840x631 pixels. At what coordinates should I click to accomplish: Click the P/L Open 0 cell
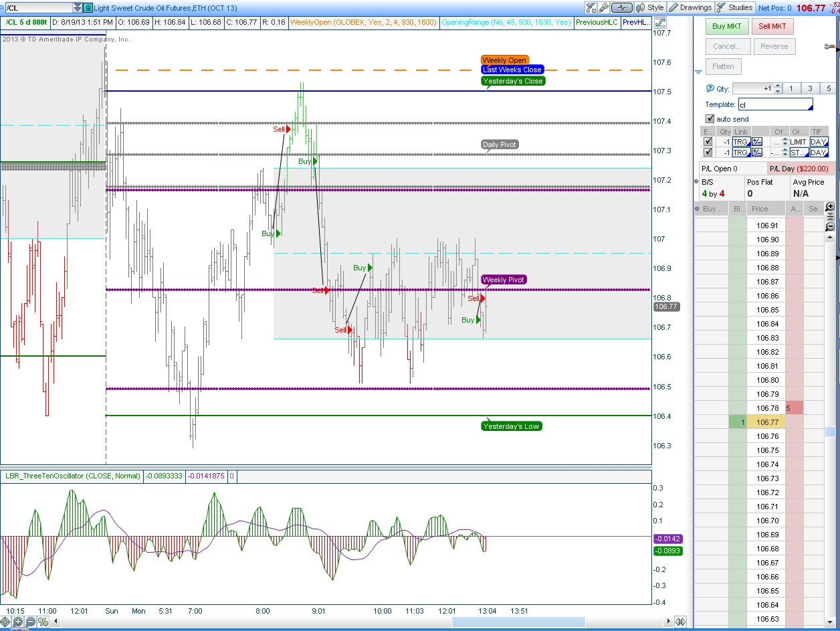pos(732,169)
